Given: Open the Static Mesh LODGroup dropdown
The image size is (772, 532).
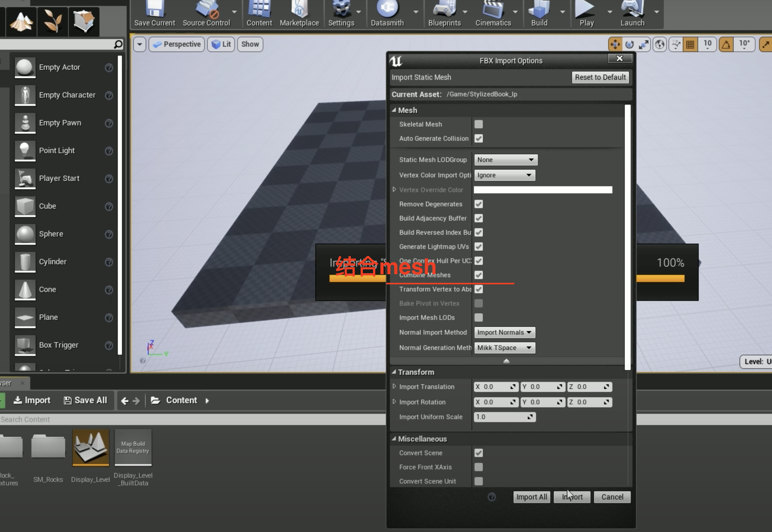Looking at the screenshot, I should [x=505, y=160].
